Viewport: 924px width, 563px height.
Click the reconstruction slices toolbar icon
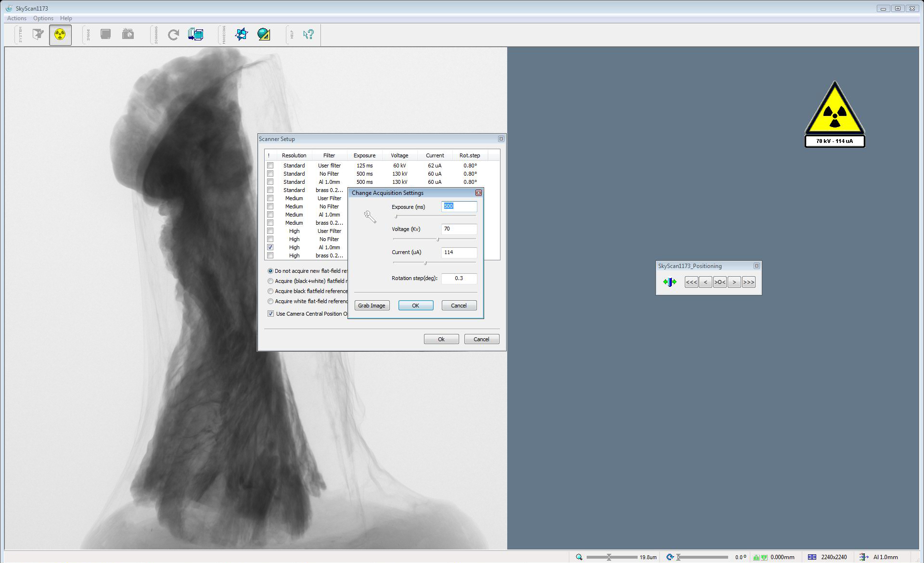pos(195,35)
